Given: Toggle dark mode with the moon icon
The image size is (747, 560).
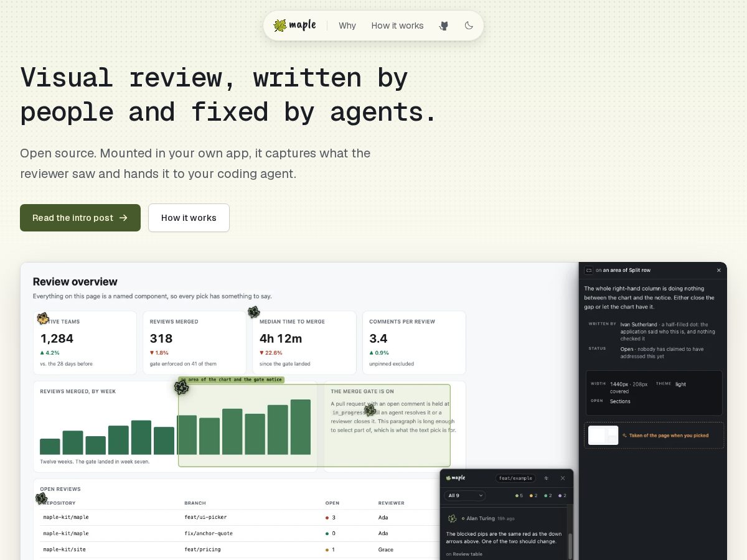Looking at the screenshot, I should tap(469, 26).
